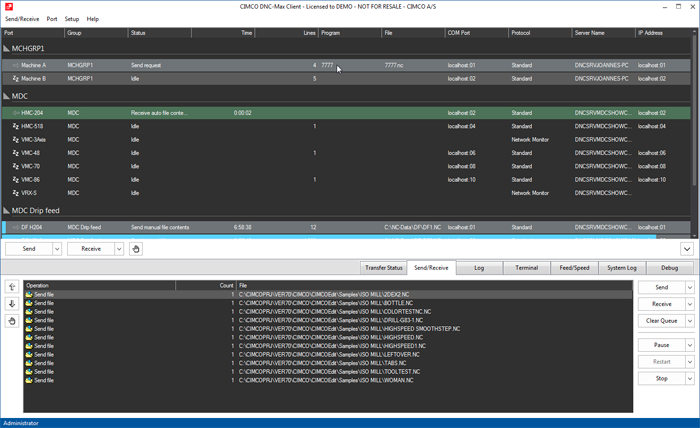
Task: Click send file icon for LEFTOVER.NC
Action: 29,354
